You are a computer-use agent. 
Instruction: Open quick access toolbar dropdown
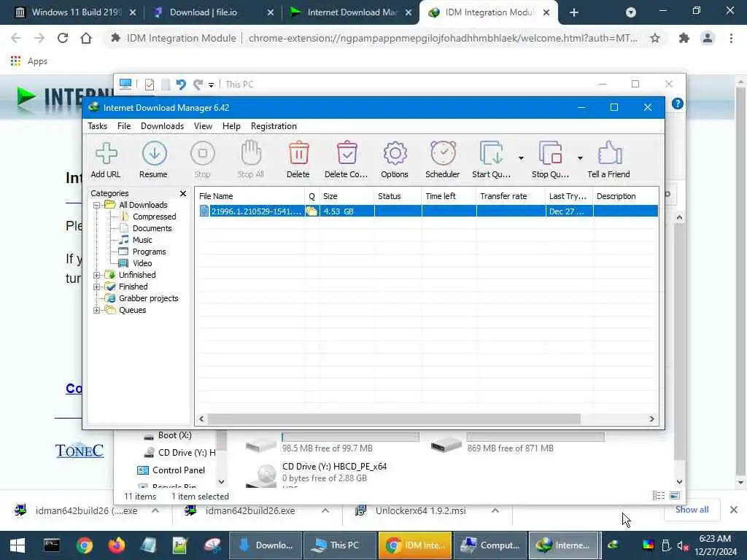click(x=211, y=85)
